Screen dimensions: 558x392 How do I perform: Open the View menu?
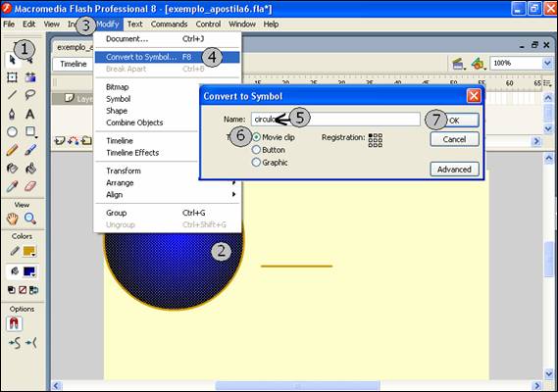pos(52,24)
